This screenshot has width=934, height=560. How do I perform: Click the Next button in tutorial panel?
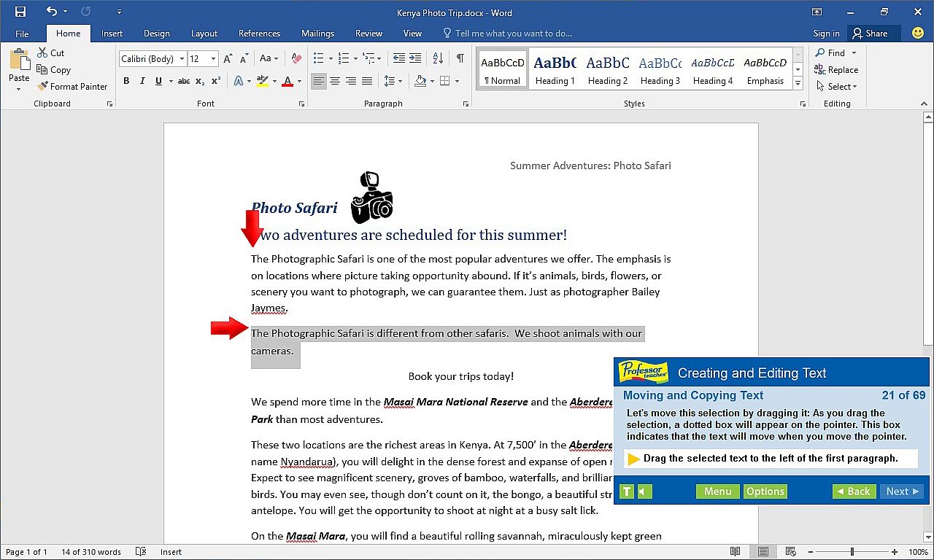(x=902, y=491)
